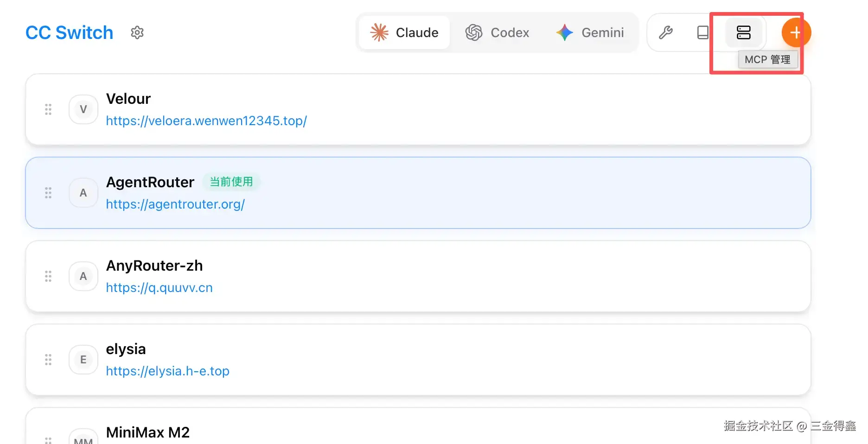
Task: Click the elysia E avatar
Action: click(x=83, y=360)
